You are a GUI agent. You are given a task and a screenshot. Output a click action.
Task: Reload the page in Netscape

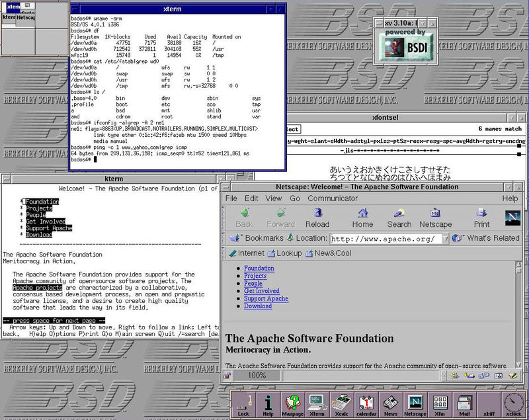tap(317, 218)
